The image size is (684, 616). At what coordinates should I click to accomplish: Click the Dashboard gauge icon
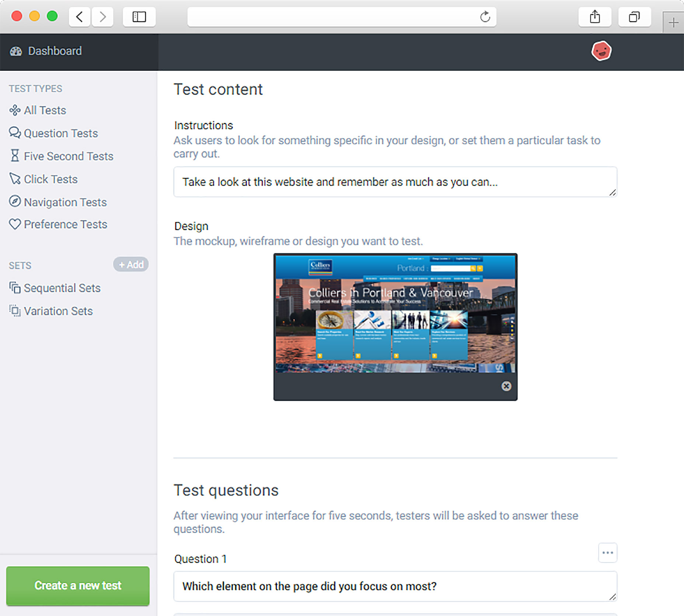16,51
